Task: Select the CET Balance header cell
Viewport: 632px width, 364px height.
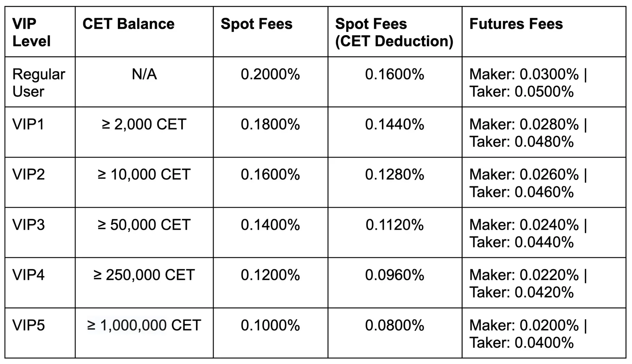Action: click(x=144, y=32)
